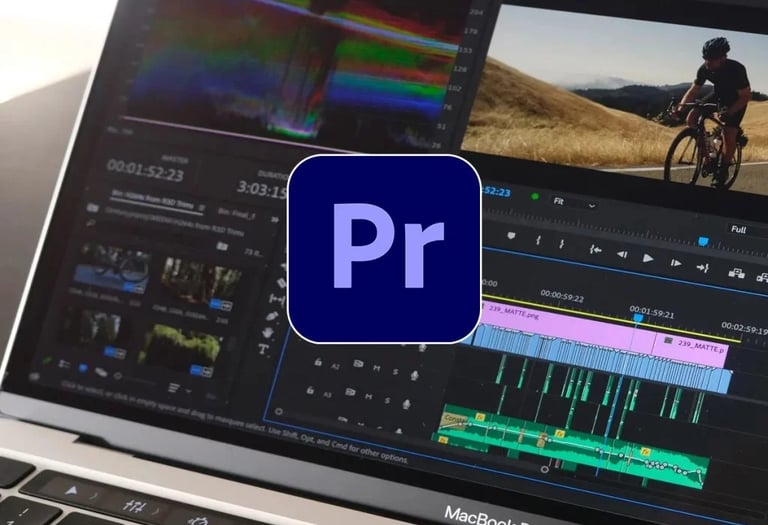Click the timeline playhead at 00:01:59:21
Screen dimensions: 768x525
[x=638, y=318]
